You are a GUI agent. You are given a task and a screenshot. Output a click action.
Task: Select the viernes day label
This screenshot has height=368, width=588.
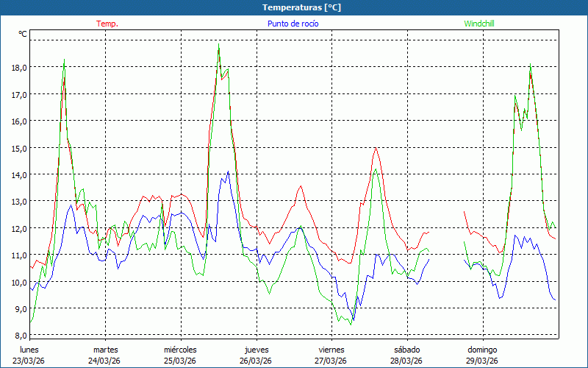pos(331,350)
